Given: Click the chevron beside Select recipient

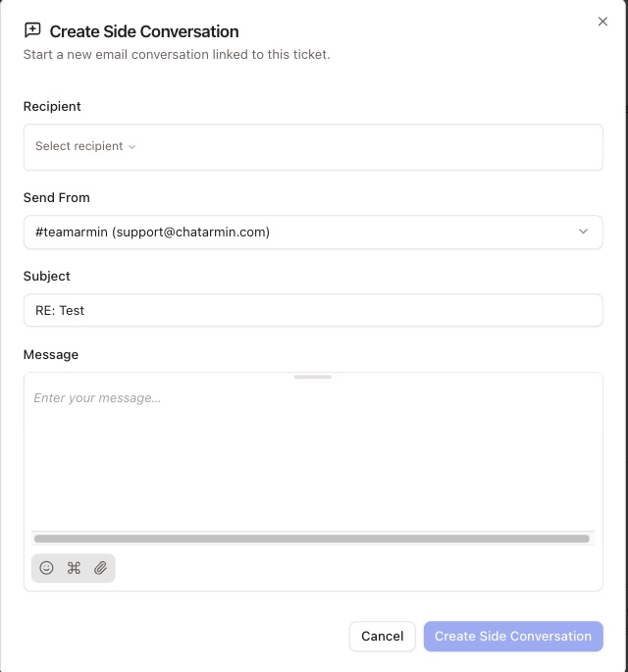Looking at the screenshot, I should pos(132,147).
